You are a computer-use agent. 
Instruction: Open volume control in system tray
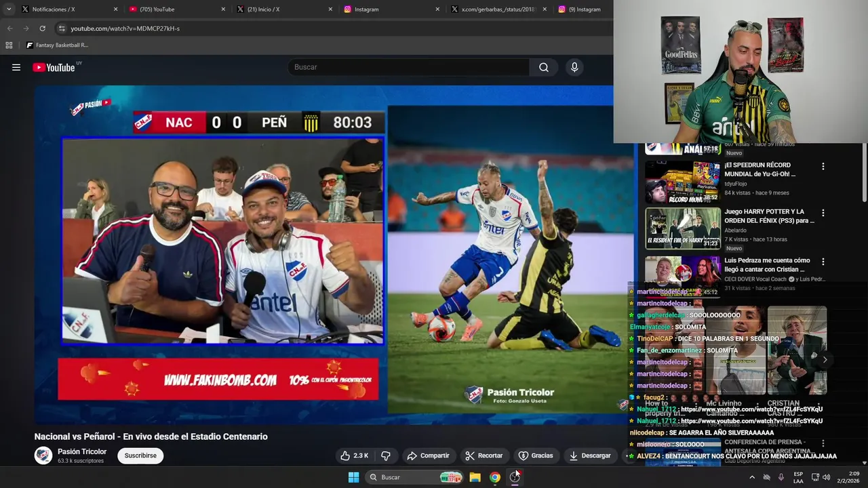(x=826, y=477)
